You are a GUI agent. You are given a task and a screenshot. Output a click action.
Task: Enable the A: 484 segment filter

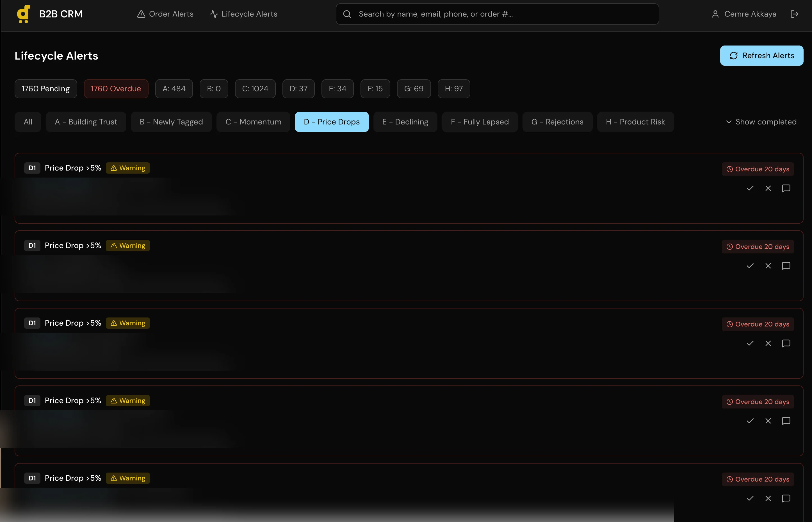[x=174, y=88]
